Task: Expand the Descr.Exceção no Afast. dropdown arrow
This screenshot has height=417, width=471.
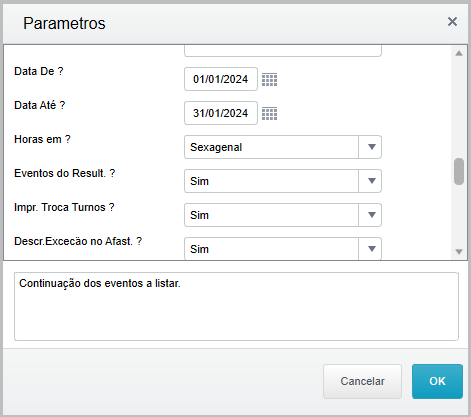Action: [x=370, y=249]
